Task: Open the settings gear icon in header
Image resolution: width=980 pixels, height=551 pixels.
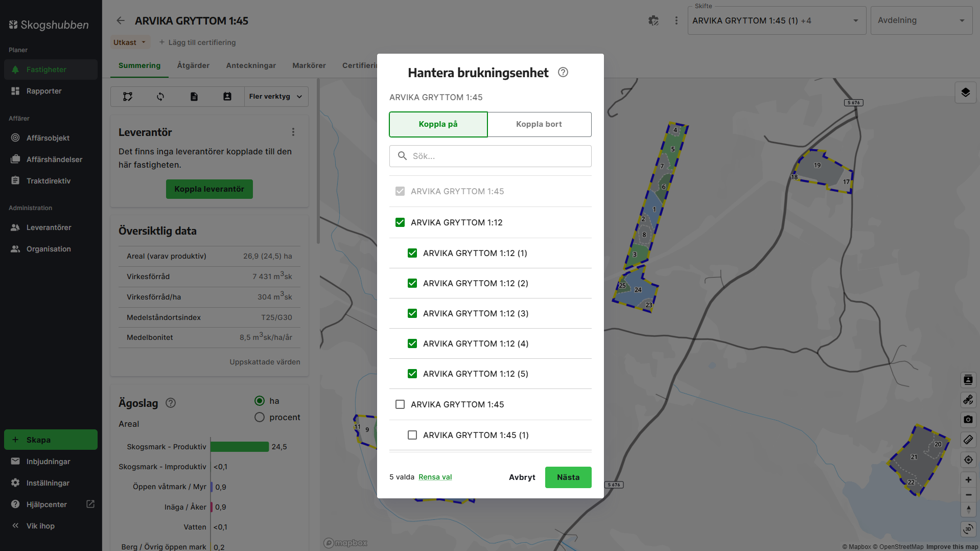Action: [x=654, y=21]
